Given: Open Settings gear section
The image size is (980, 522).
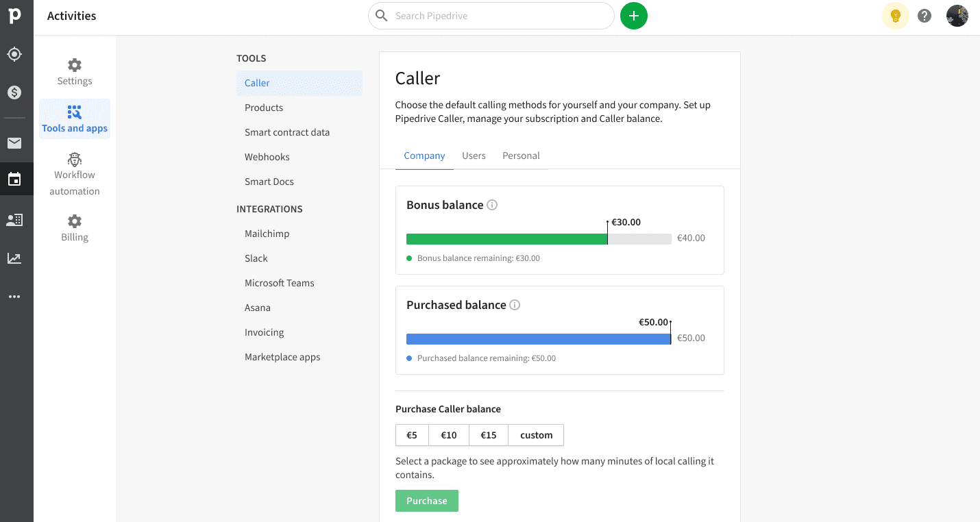Looking at the screenshot, I should point(75,73).
